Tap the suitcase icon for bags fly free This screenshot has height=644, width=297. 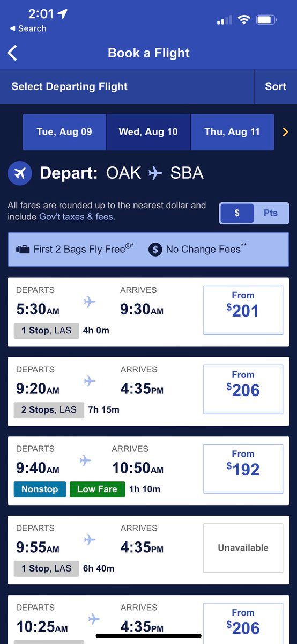pyautogui.click(x=23, y=250)
